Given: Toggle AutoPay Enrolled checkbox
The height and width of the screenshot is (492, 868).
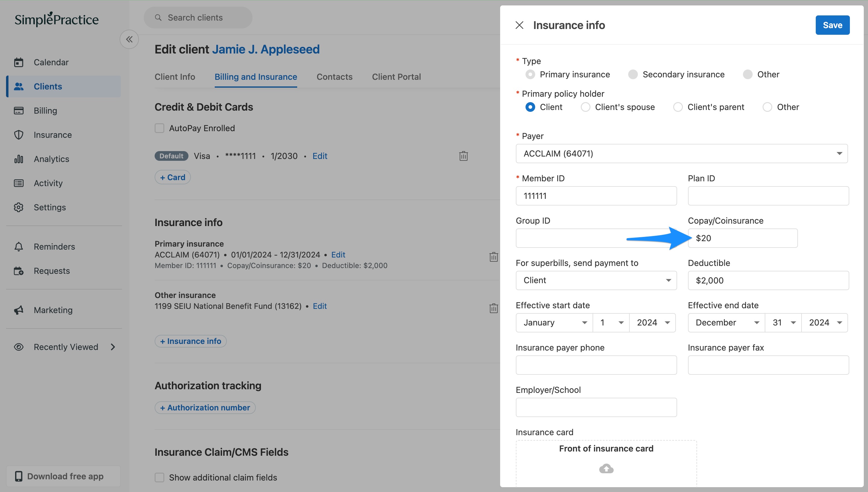Looking at the screenshot, I should 159,128.
